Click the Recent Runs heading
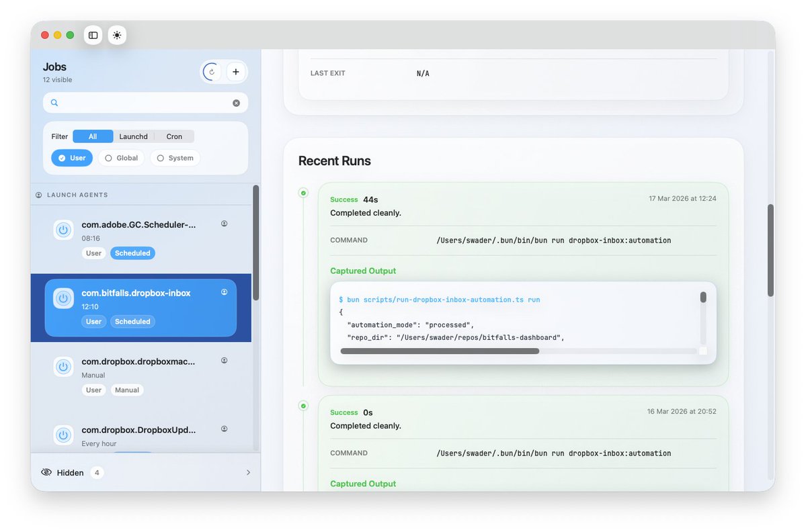Viewport: 806px width, 532px height. [x=335, y=161]
